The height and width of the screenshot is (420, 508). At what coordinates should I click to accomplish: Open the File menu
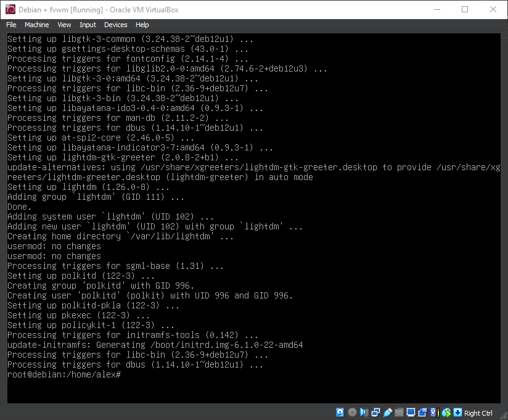tap(11, 25)
